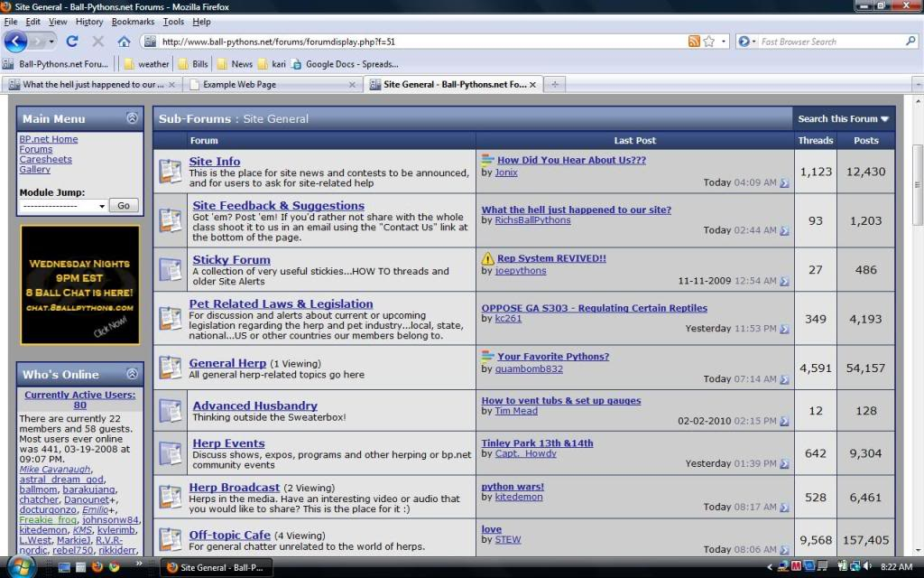Open 'How to vent tubs & set up gauges' thread
This screenshot has width=924, height=578.
tap(561, 400)
